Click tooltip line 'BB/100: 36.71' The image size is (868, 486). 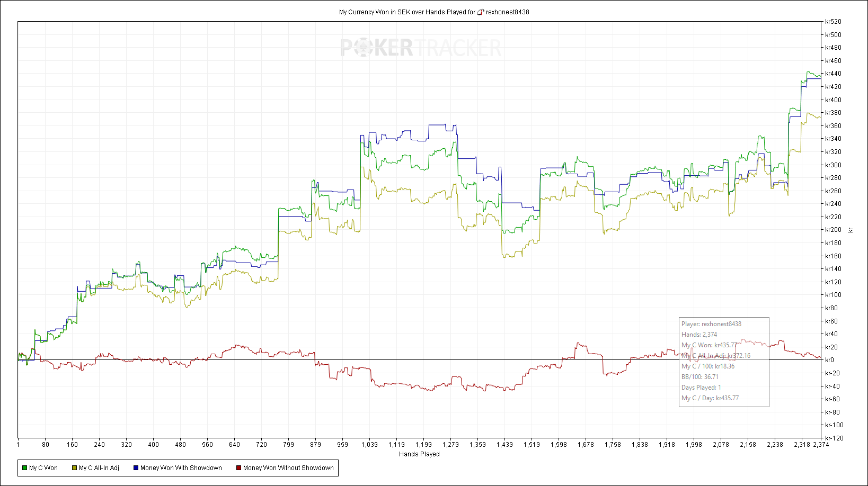[x=700, y=377]
